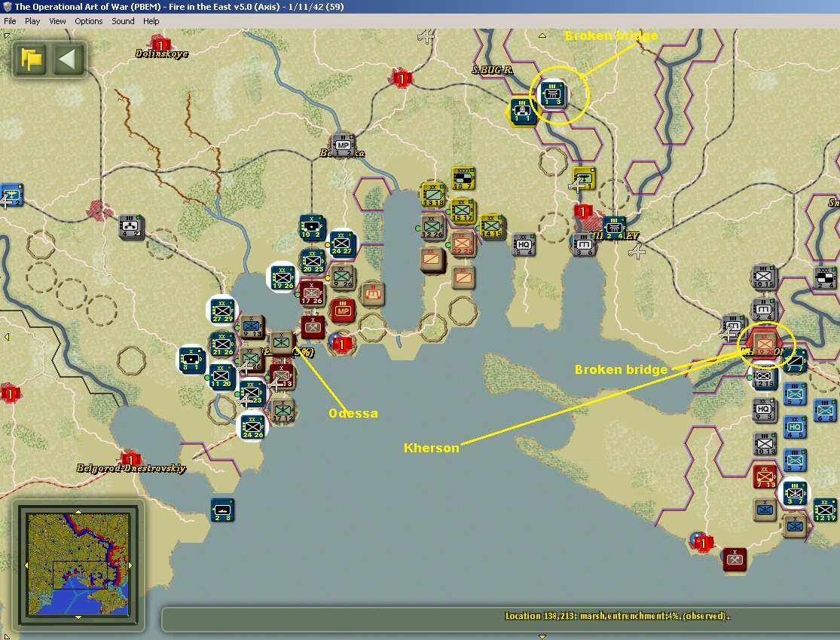Click the minimap's top scroll arrow

(78, 512)
